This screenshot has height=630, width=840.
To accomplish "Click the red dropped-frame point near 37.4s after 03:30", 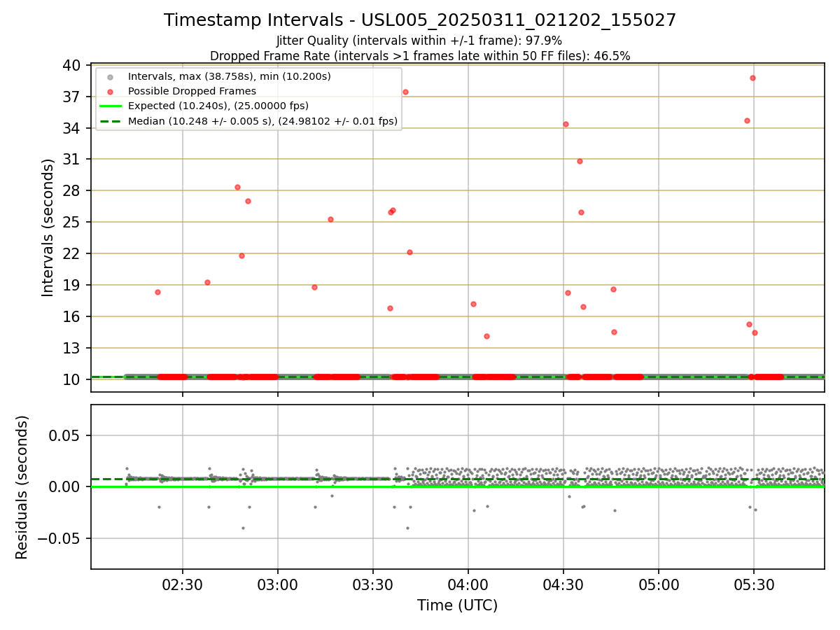I will pyautogui.click(x=405, y=92).
